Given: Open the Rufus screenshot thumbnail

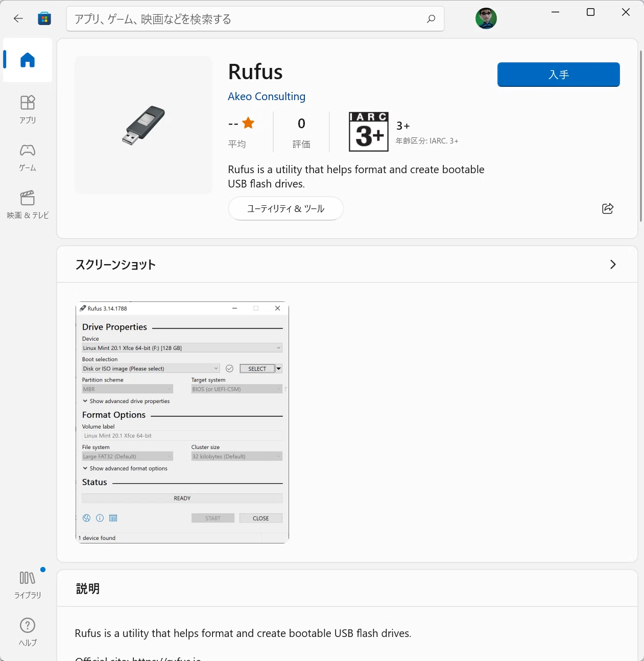Looking at the screenshot, I should click(182, 422).
